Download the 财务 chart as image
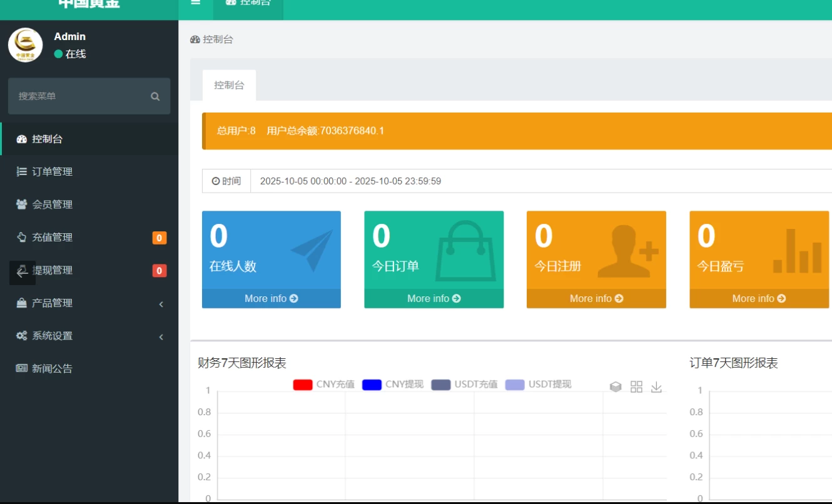 pos(656,387)
